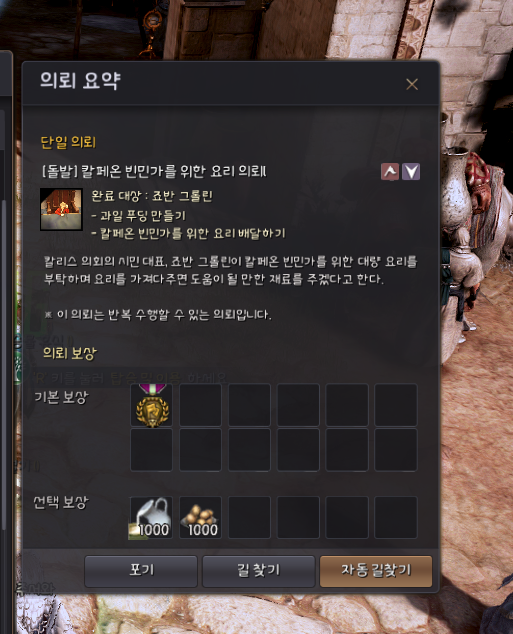Click the 길 찾기 button

(x=258, y=571)
